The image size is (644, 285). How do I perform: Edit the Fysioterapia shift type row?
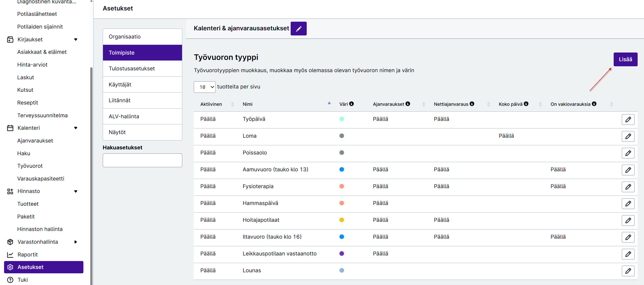(628, 187)
